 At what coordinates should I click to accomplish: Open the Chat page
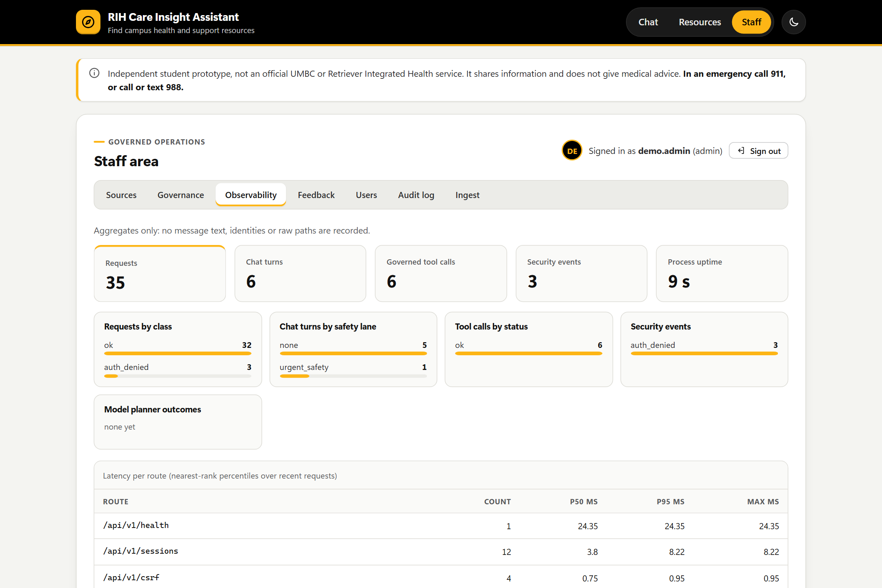click(x=648, y=22)
